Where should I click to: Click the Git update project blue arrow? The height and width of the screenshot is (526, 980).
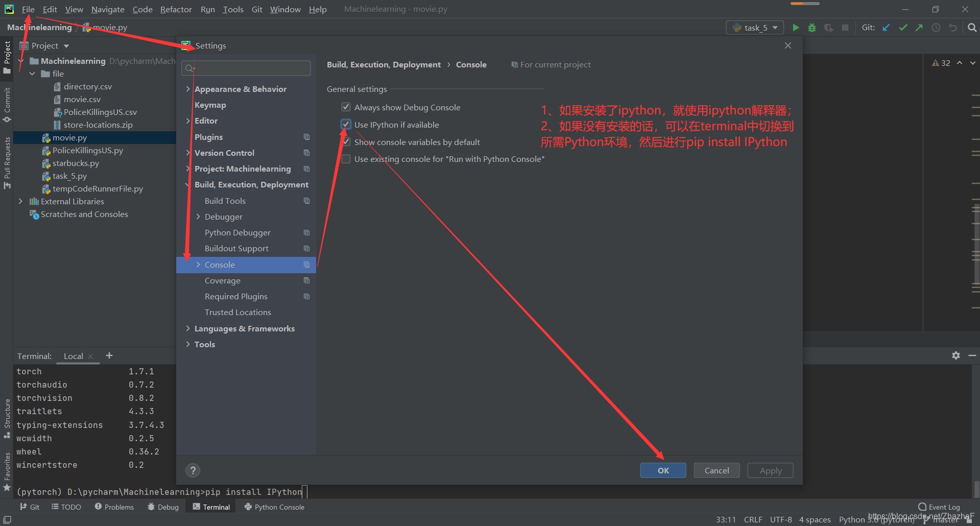887,28
